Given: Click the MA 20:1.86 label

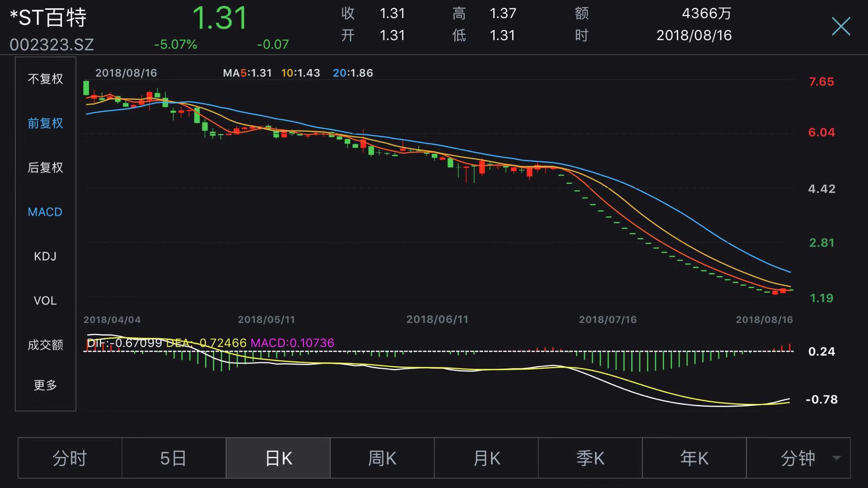Looking at the screenshot, I should [353, 73].
